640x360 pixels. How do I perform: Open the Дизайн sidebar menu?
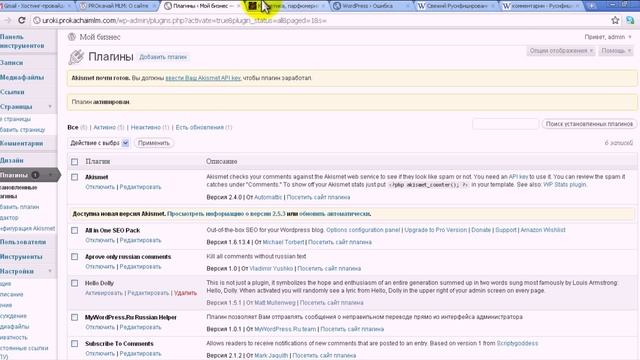pos(12,160)
